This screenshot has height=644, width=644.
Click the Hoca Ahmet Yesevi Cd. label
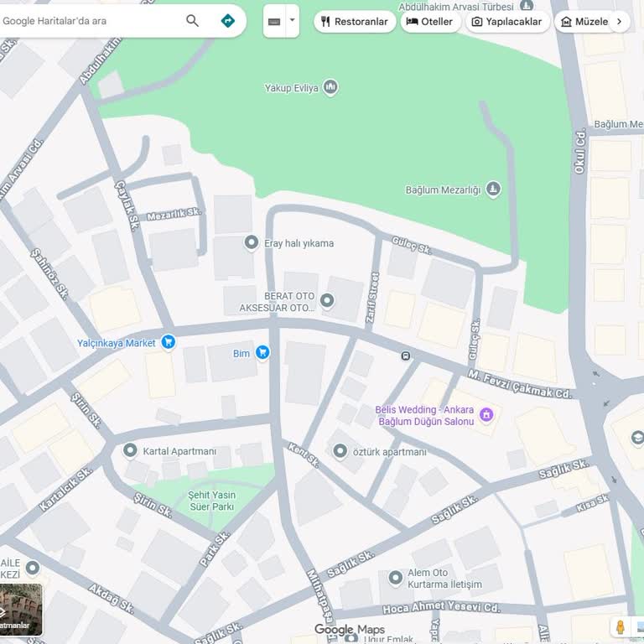point(441,607)
